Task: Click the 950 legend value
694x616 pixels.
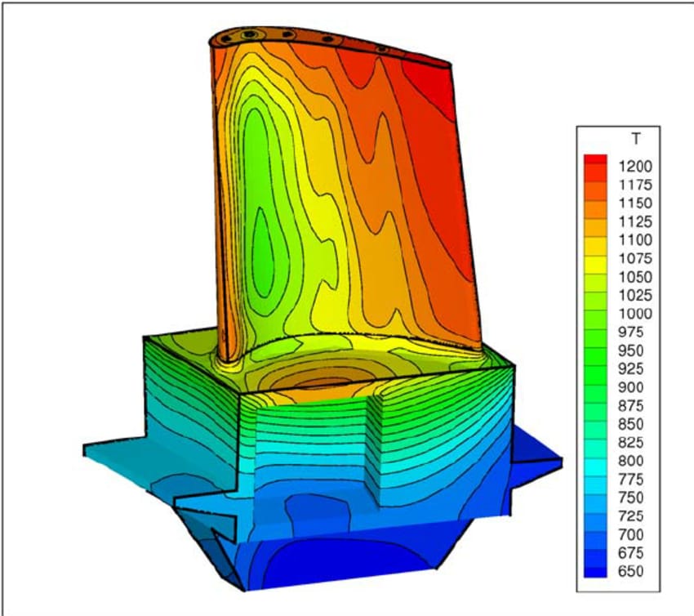Action: point(630,350)
